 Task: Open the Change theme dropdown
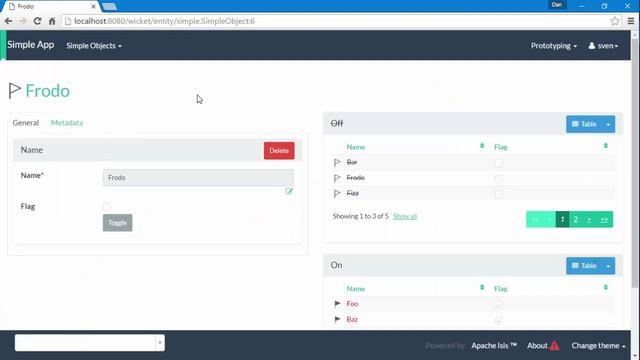(598, 346)
